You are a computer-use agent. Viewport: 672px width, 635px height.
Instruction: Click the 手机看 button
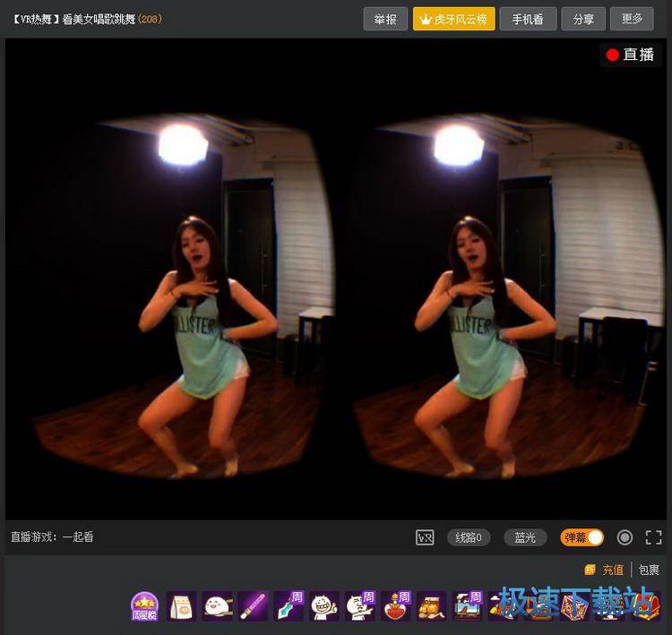click(528, 20)
